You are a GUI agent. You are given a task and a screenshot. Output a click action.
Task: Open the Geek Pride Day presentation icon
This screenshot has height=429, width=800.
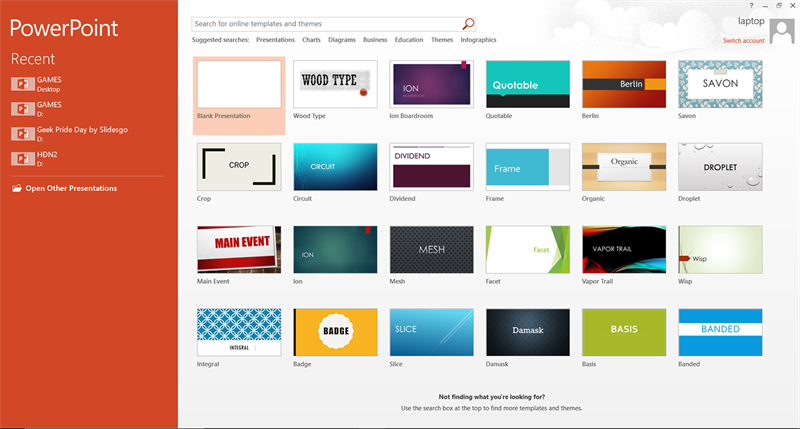click(23, 134)
